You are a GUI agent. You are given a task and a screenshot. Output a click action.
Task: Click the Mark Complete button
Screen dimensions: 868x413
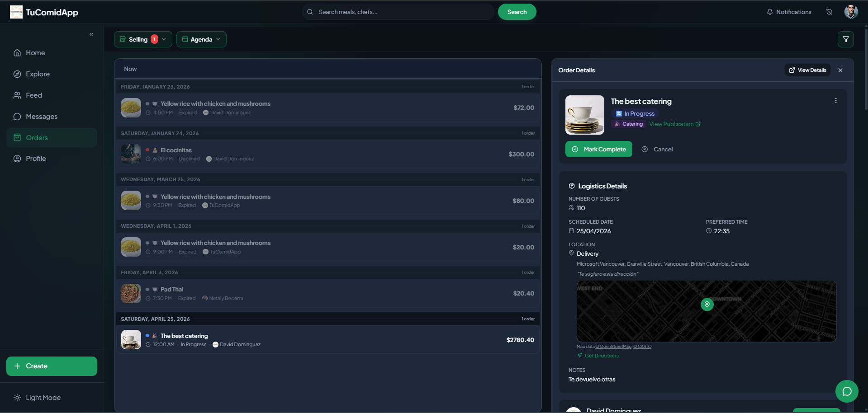point(598,149)
